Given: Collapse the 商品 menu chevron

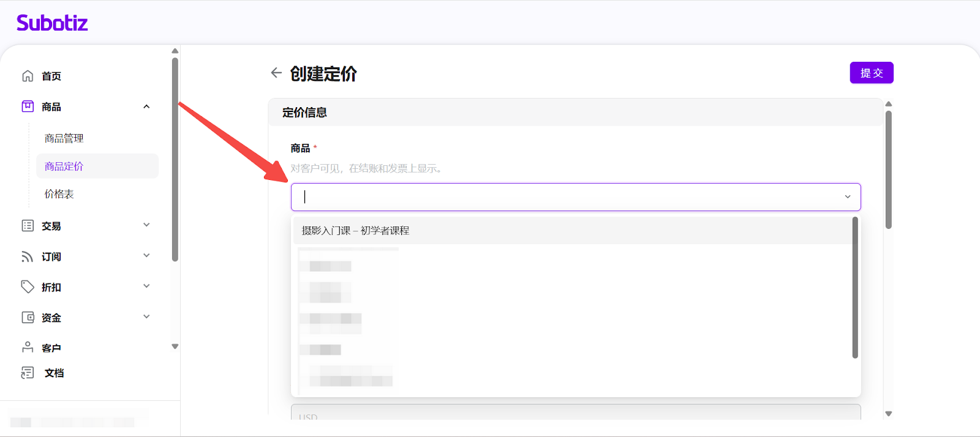Looking at the screenshot, I should point(146,106).
